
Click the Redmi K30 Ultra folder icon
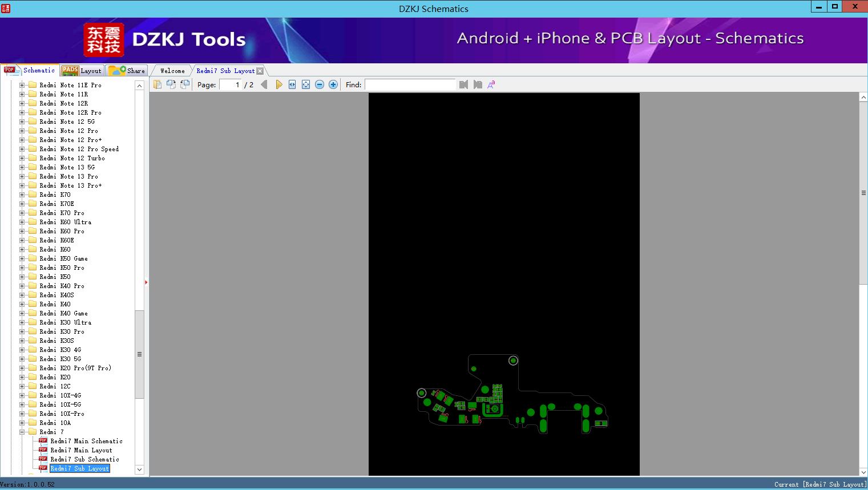[x=33, y=322]
